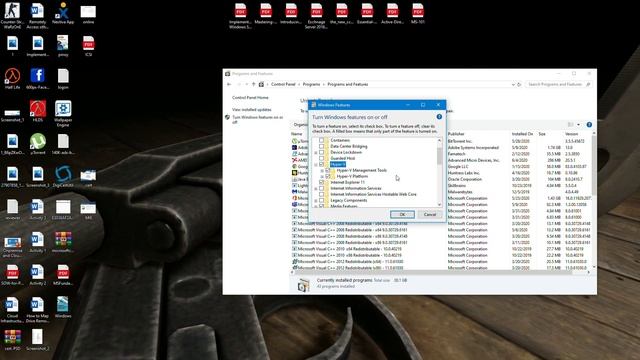Image resolution: width=640 pixels, height=360 pixels.
Task: Select the DigiCert utility desktop icon
Action: (63, 177)
